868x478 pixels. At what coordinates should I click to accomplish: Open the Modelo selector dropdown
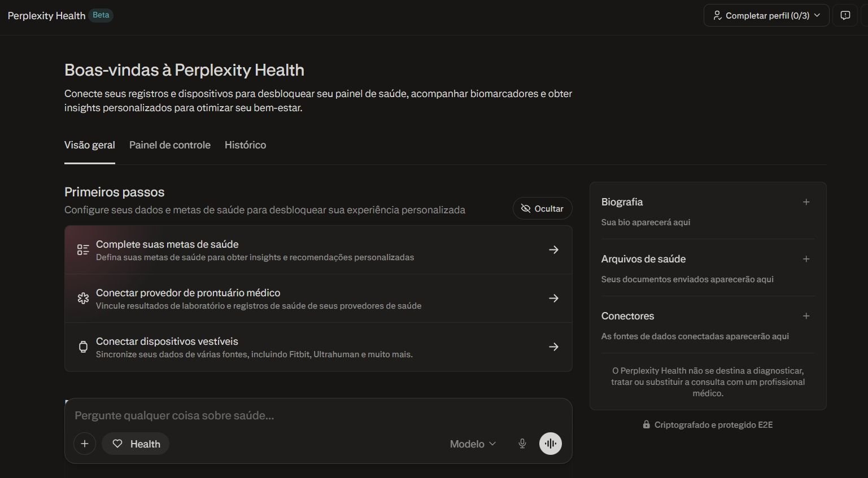473,444
